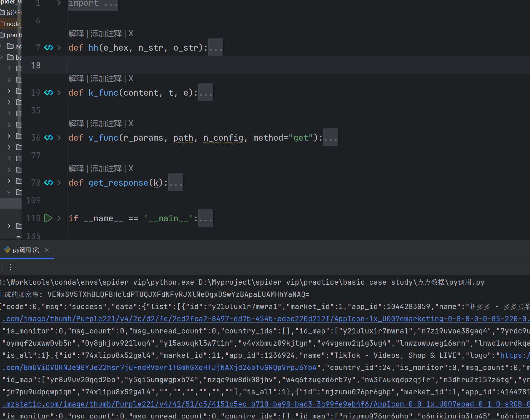Click the folded import ... placeholder
The width and height of the screenshot is (530, 420).
pos(93,4)
